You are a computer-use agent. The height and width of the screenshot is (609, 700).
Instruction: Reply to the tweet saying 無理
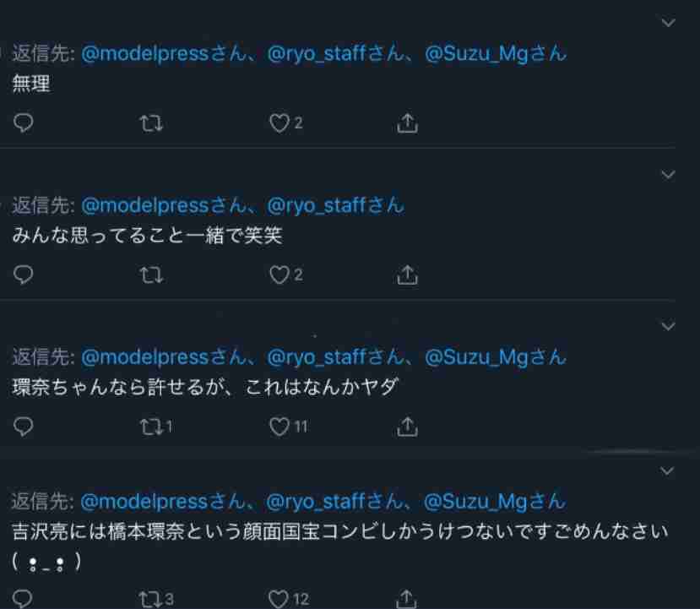pos(23,122)
